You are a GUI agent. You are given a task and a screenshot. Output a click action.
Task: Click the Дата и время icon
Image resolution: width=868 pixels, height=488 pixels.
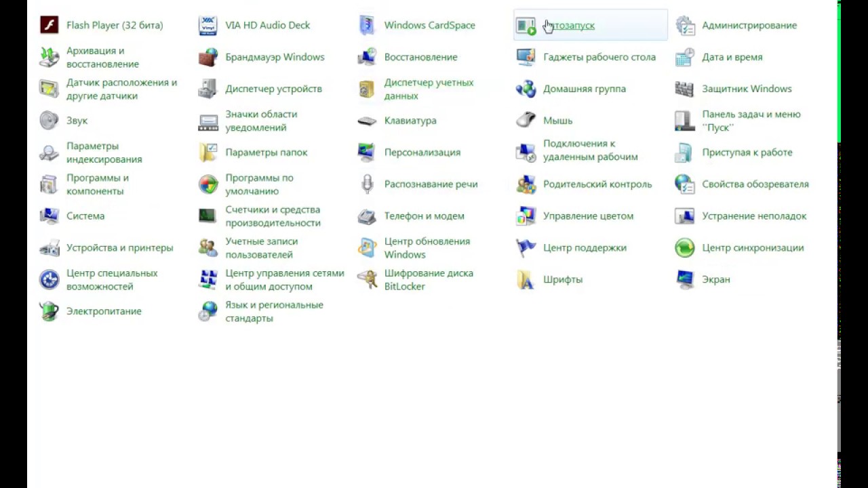pyautogui.click(x=685, y=58)
